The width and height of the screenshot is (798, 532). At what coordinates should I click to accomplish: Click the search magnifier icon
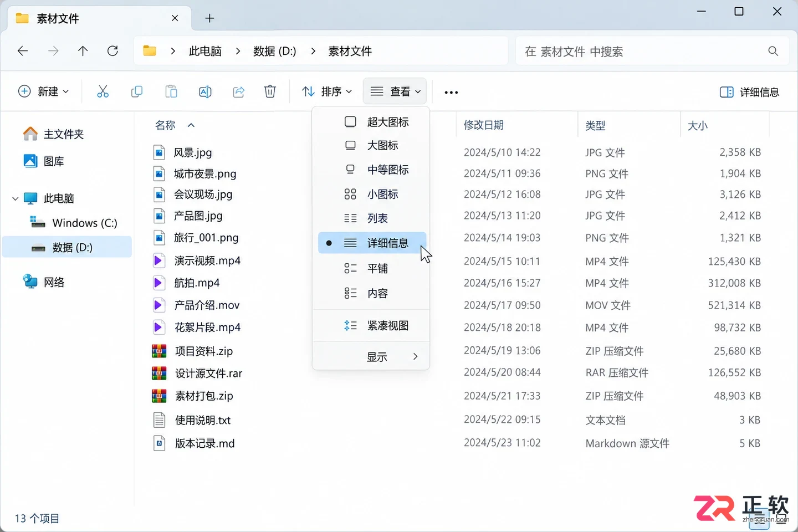[773, 51]
